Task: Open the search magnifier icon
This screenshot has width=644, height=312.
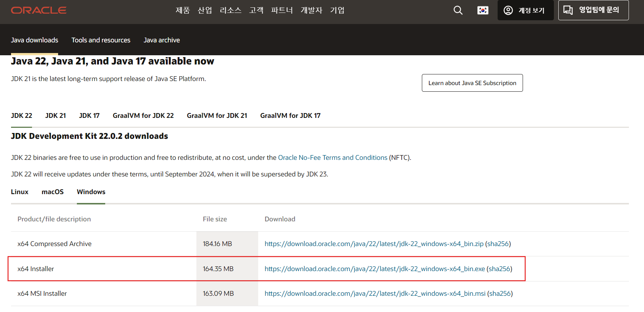Action: click(x=458, y=10)
